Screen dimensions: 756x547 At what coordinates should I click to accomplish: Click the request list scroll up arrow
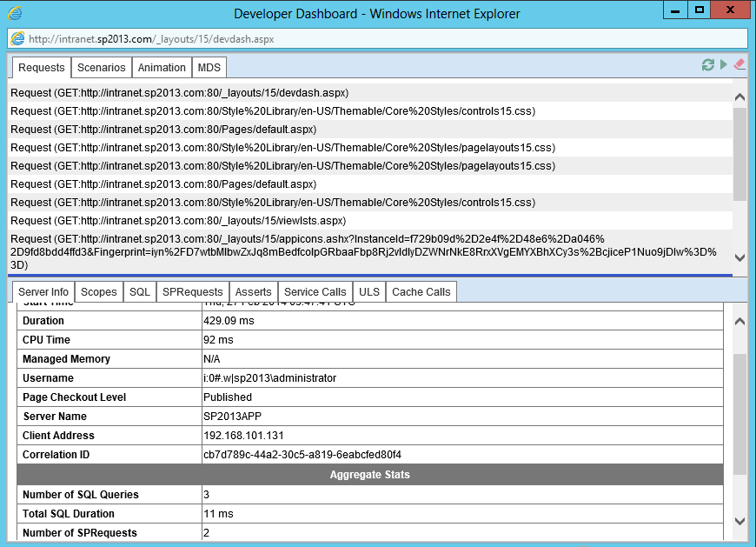pos(739,97)
